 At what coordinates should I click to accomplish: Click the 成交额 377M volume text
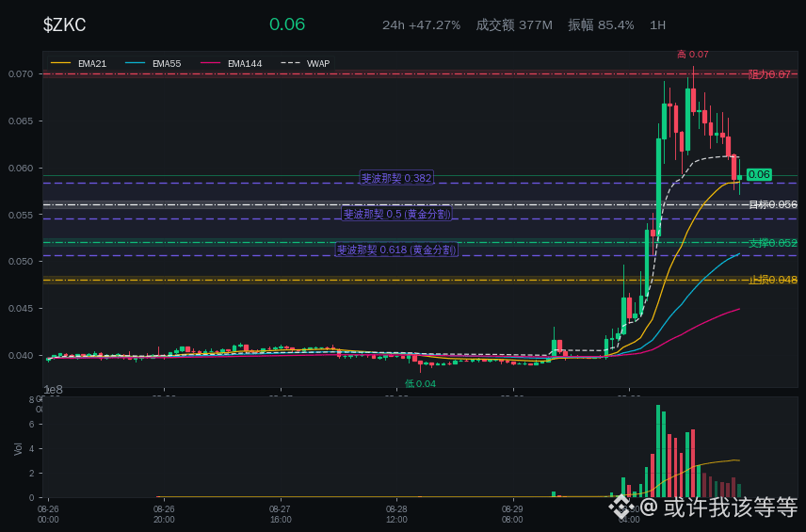(x=514, y=25)
